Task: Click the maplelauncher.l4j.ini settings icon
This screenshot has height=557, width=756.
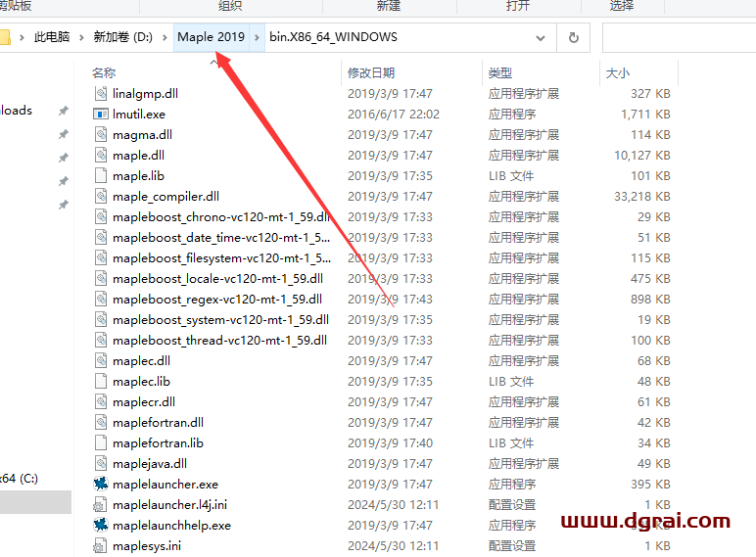Action: pos(100,505)
